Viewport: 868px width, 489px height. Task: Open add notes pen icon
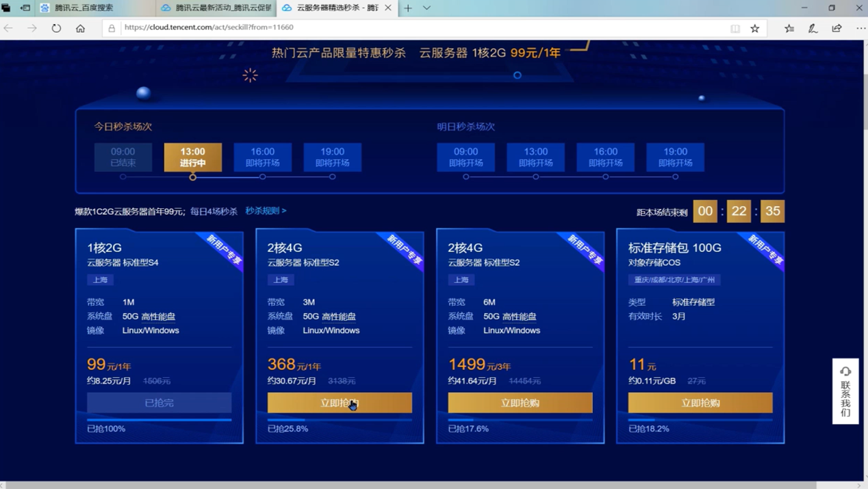click(813, 29)
